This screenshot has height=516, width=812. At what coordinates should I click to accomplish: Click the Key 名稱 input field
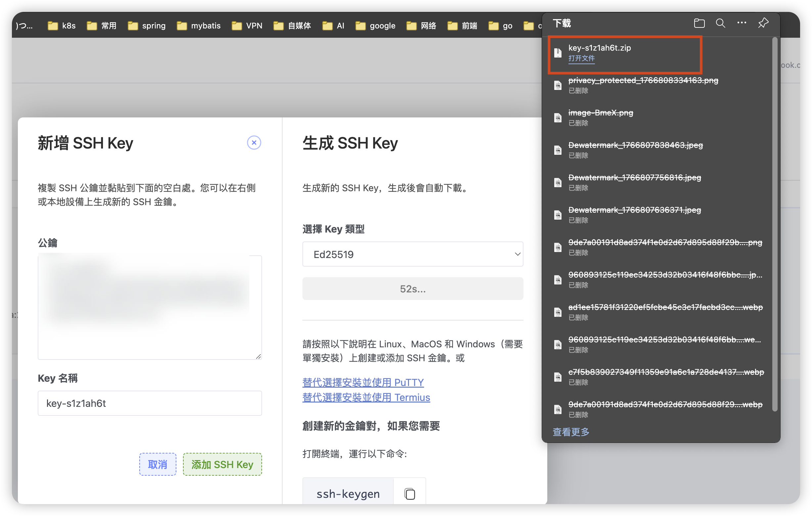150,403
